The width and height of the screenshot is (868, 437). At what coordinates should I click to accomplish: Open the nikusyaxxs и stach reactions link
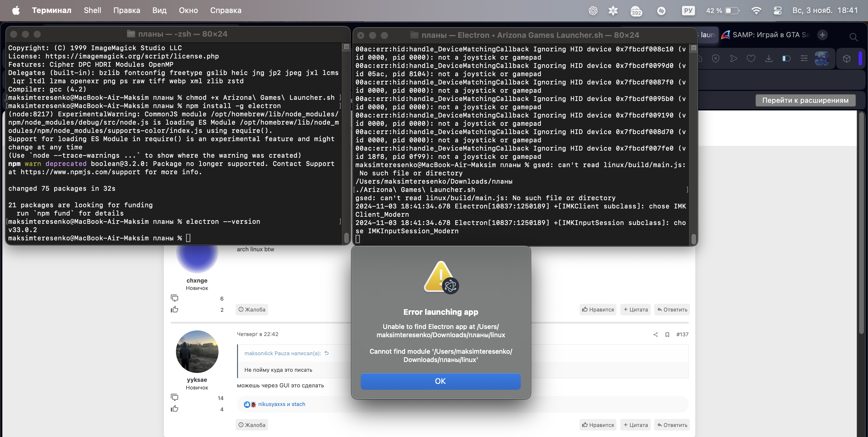pos(282,404)
